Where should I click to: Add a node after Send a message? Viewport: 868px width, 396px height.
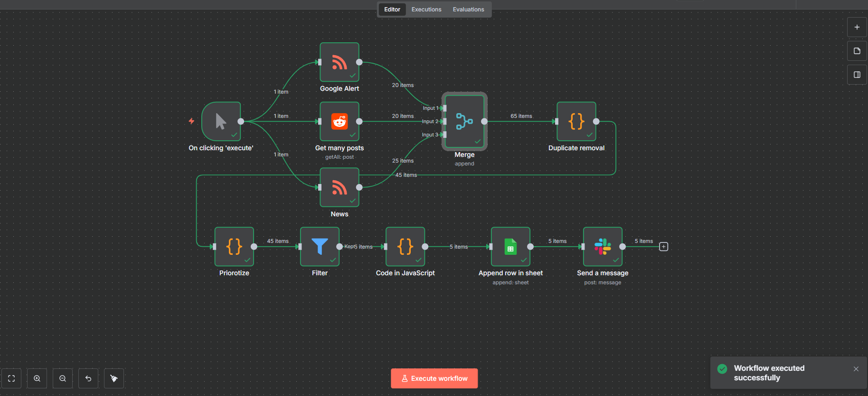pyautogui.click(x=663, y=247)
